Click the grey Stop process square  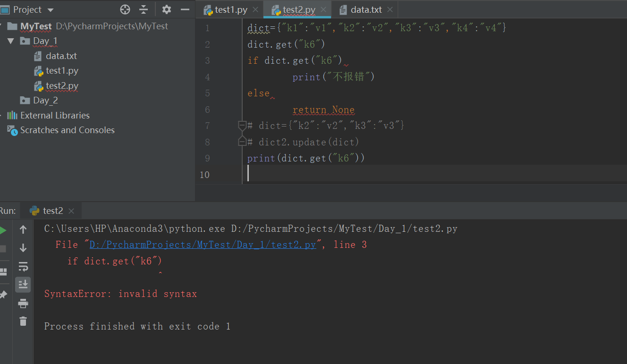[x=3, y=248]
